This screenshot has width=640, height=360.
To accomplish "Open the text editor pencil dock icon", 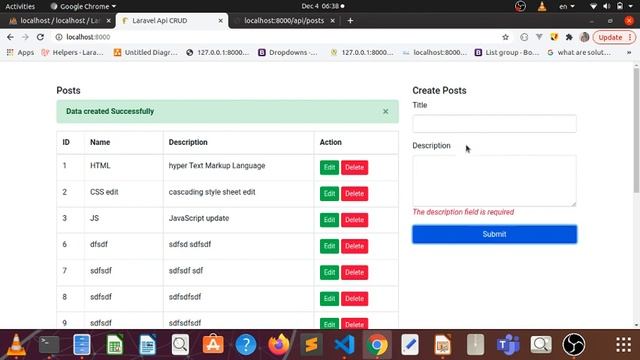I will point(410,345).
